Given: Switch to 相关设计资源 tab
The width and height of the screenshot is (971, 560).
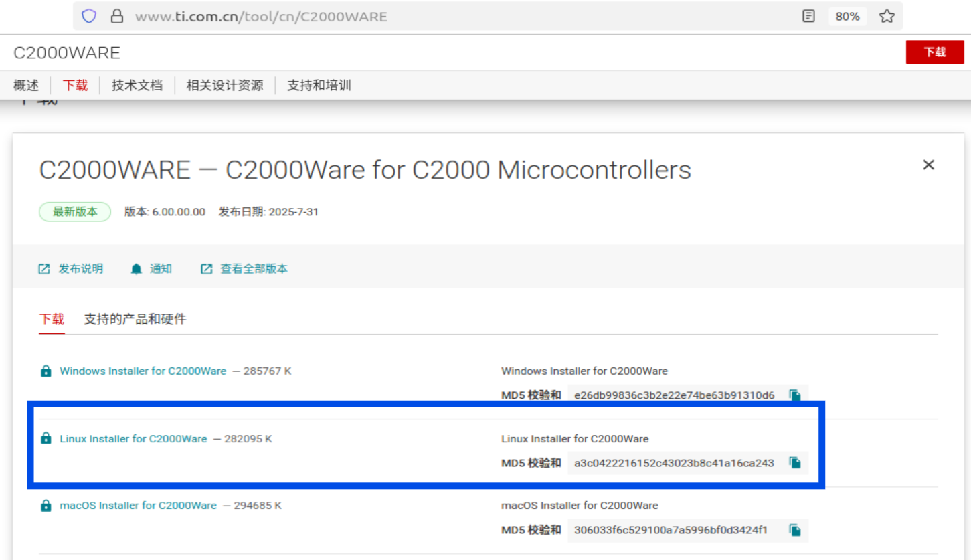Looking at the screenshot, I should pos(225,86).
